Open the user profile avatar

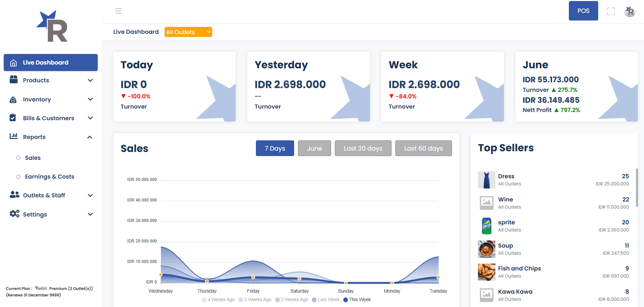[x=629, y=11]
